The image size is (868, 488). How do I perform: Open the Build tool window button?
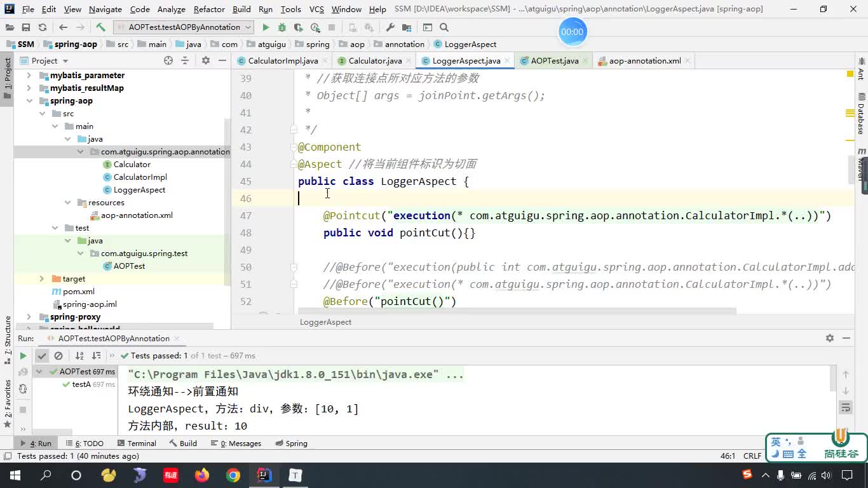[x=183, y=444]
